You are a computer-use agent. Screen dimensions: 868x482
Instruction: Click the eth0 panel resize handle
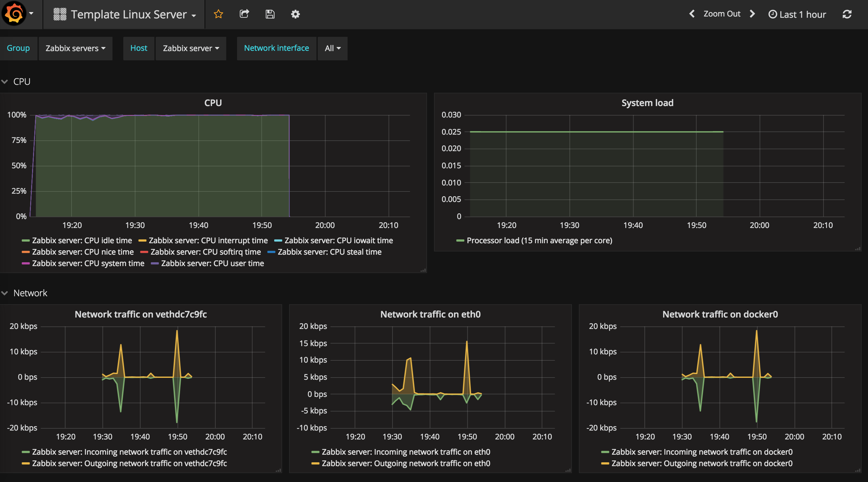coord(568,470)
